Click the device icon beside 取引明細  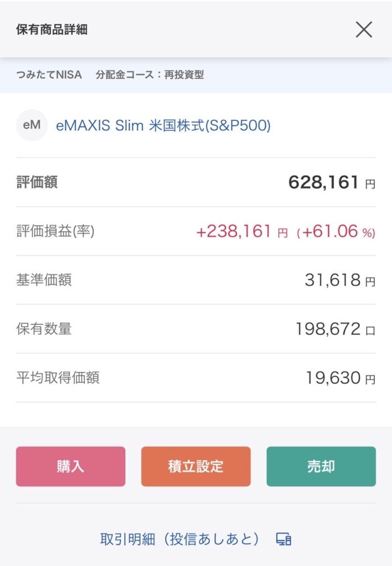[283, 539]
